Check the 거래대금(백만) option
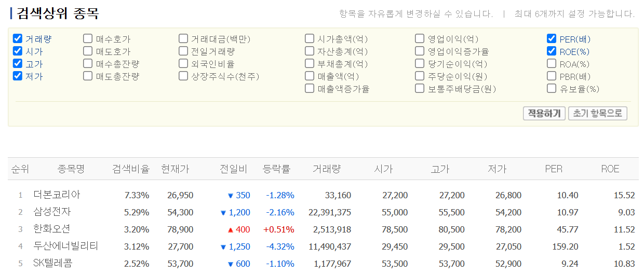 pyautogui.click(x=183, y=39)
